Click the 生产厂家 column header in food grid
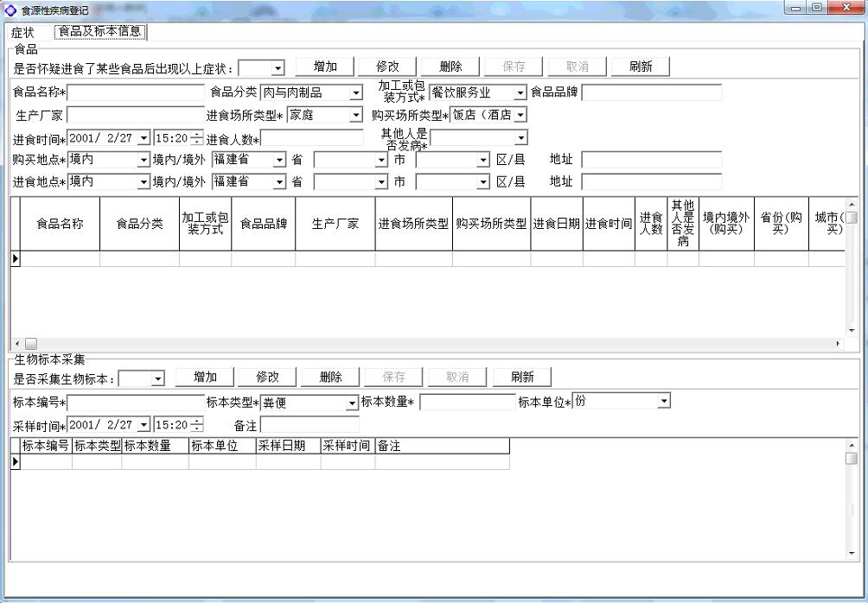Image resolution: width=868 pixels, height=603 pixels. (x=335, y=224)
